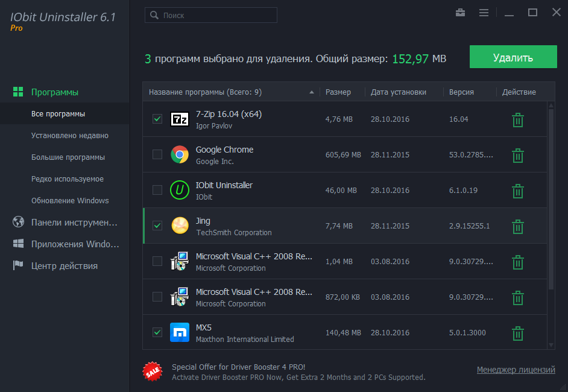Click the program list scrollbar thumb
Screen dimensions: 568x392
point(551,199)
